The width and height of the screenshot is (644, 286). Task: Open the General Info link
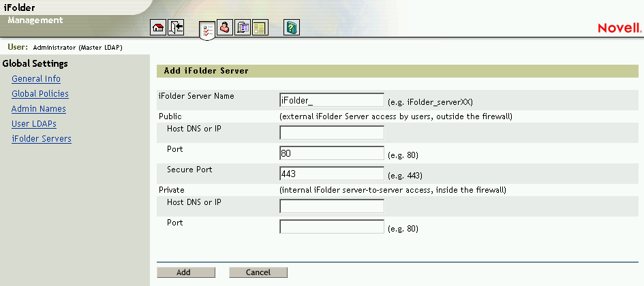pos(36,79)
